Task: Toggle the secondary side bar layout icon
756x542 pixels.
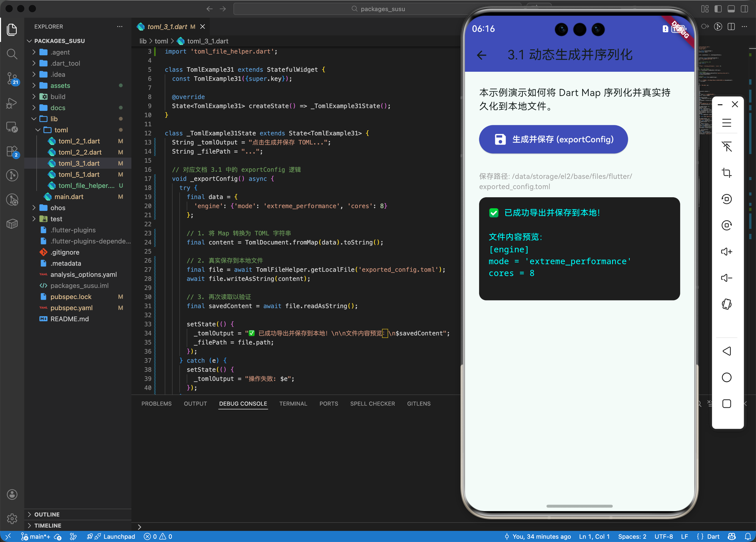Action: pos(744,9)
